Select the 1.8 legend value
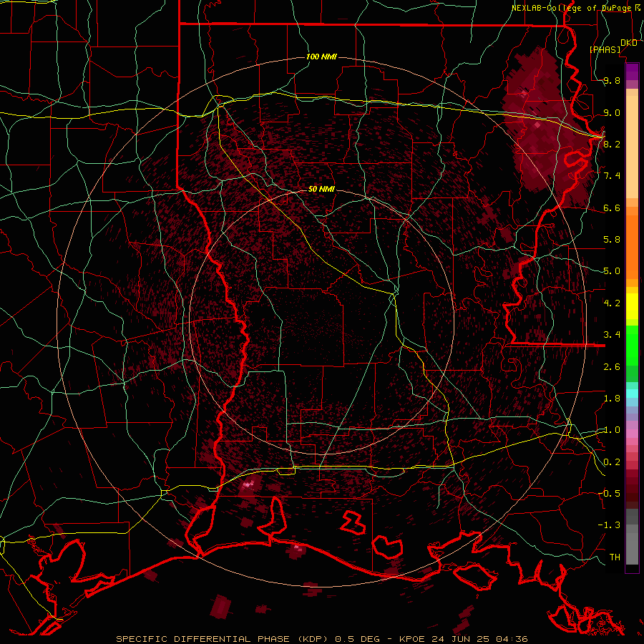 tap(612, 399)
